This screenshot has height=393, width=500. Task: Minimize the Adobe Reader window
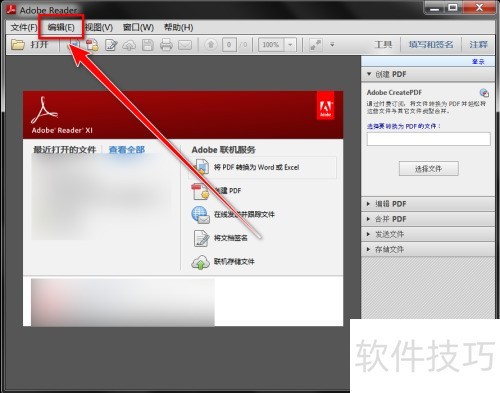pos(435,8)
